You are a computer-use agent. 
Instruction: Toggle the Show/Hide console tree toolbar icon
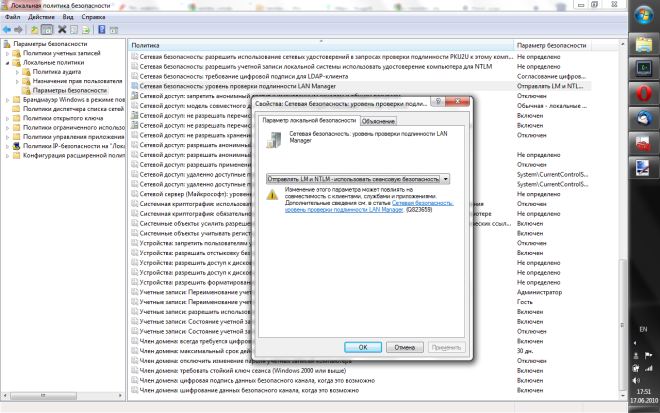click(x=47, y=29)
